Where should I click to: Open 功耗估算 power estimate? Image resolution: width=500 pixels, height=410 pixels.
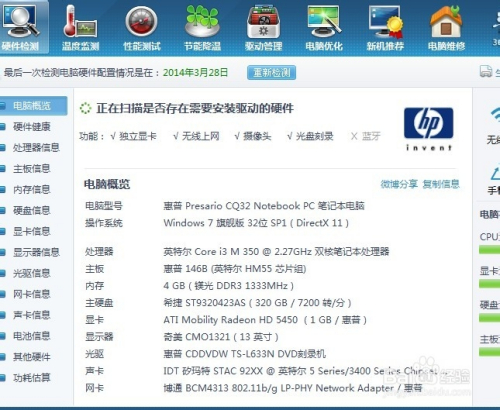(x=32, y=378)
